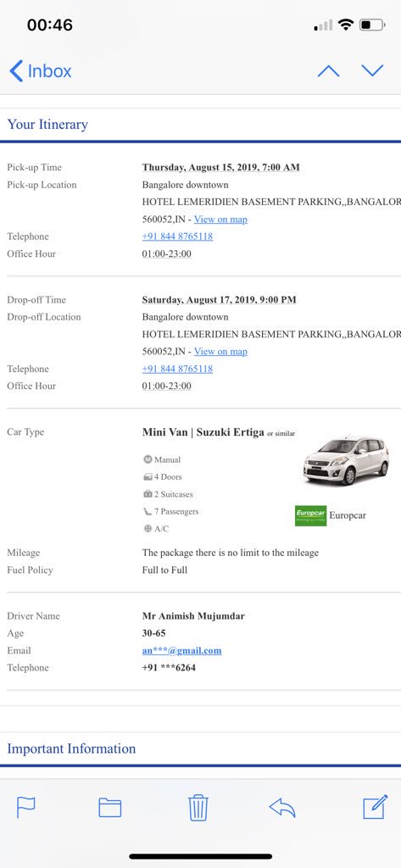
Task: Tap the green Europcar logo
Action: click(311, 515)
